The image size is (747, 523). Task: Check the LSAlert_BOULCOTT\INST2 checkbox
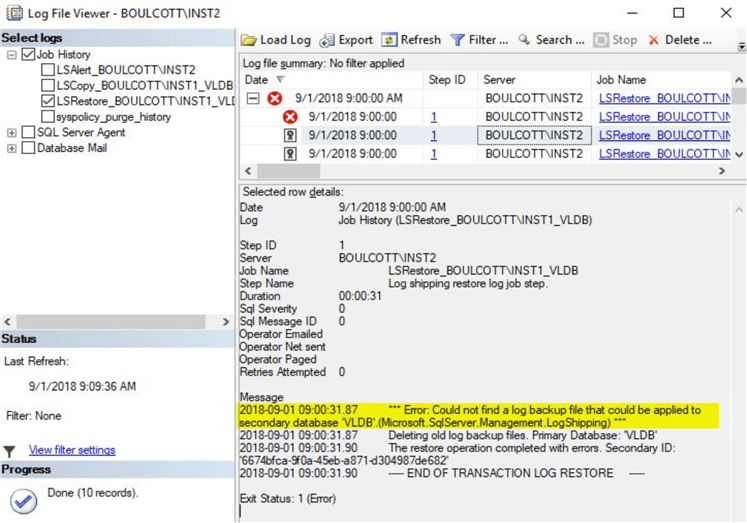[48, 70]
